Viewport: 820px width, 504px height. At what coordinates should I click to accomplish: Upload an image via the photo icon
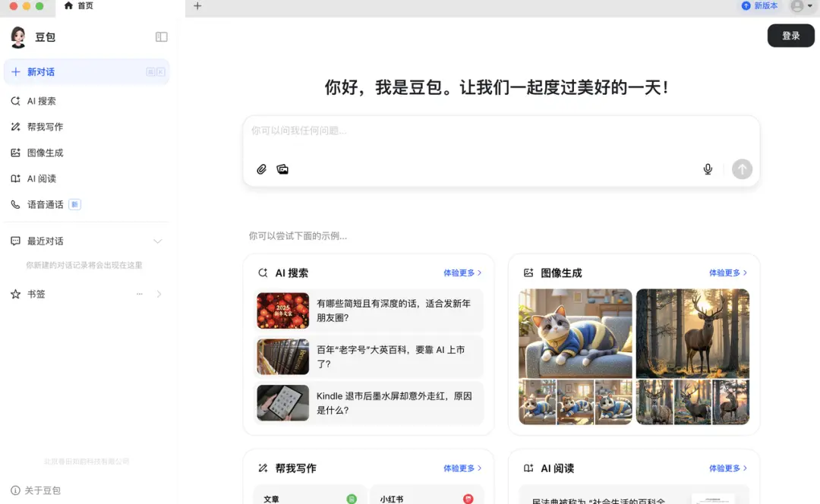click(282, 169)
